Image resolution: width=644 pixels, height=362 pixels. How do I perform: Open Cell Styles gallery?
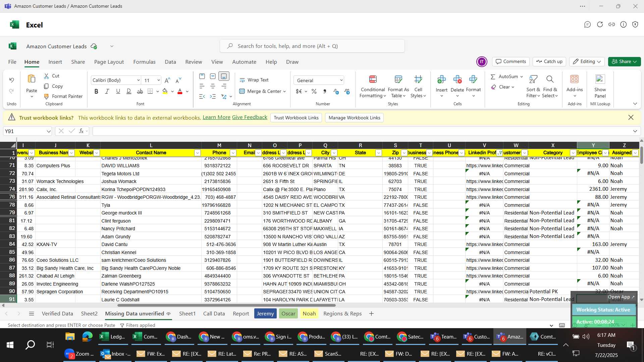coord(418,86)
